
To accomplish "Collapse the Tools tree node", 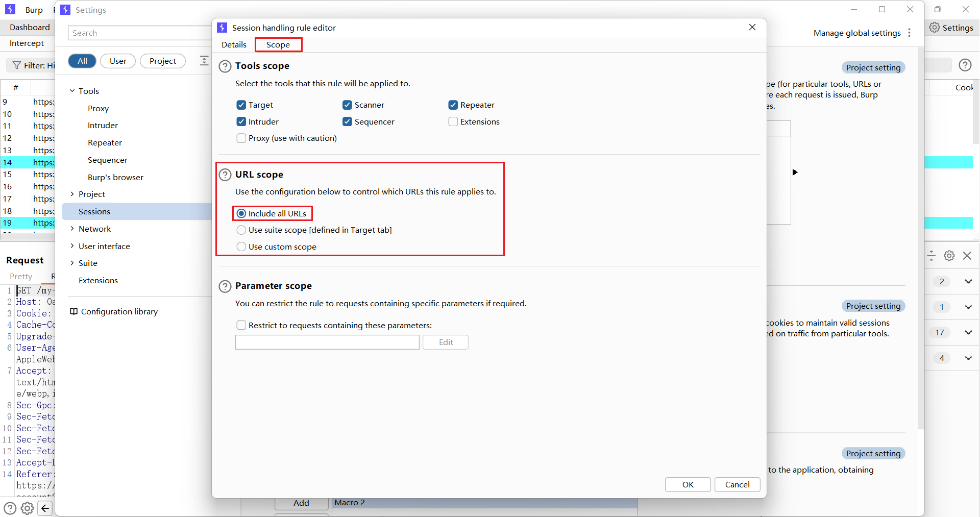I will [72, 91].
